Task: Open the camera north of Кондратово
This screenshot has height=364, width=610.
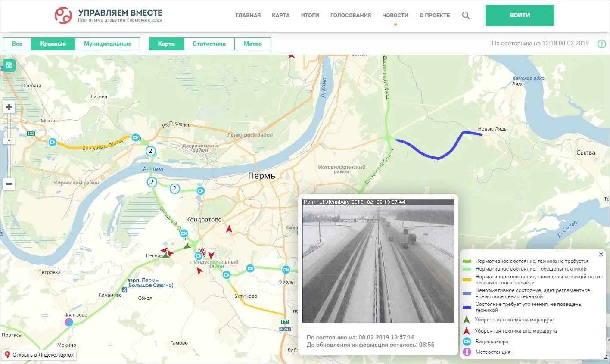Action: click(200, 190)
